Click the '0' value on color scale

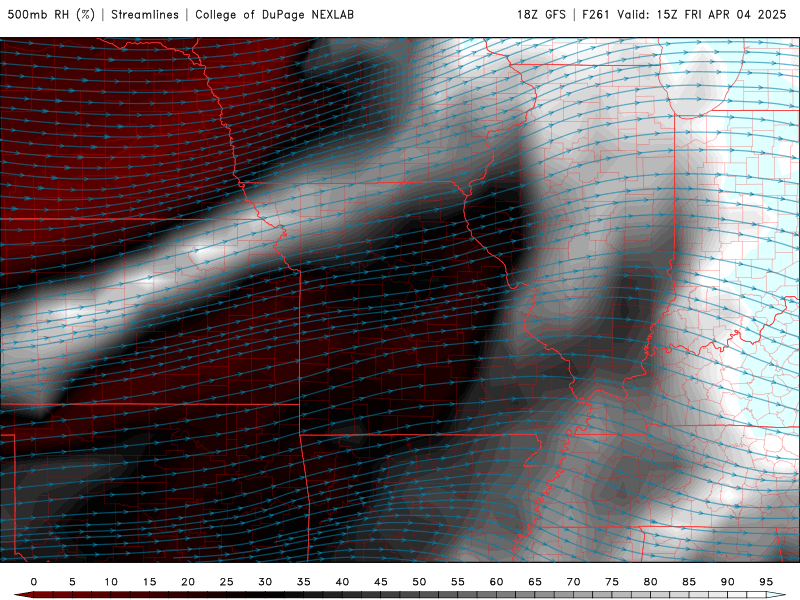pos(34,582)
